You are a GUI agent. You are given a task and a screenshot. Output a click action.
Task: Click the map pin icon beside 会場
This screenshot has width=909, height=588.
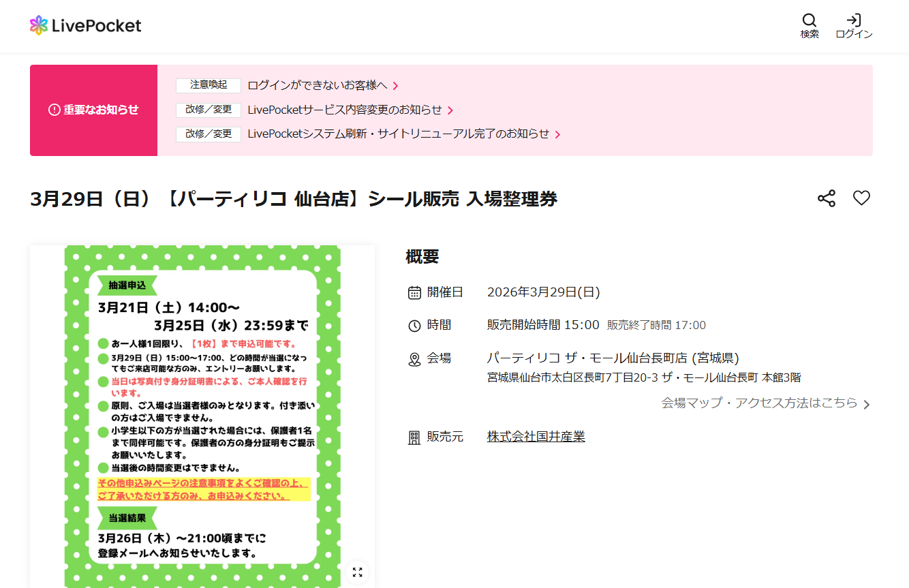point(414,359)
